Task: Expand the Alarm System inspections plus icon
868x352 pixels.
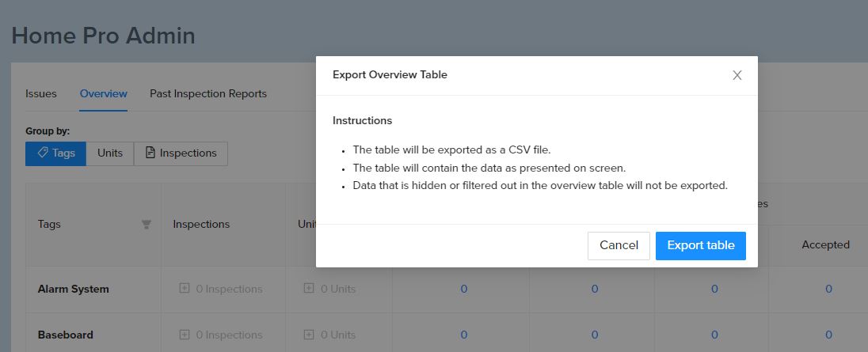Action: click(x=185, y=289)
